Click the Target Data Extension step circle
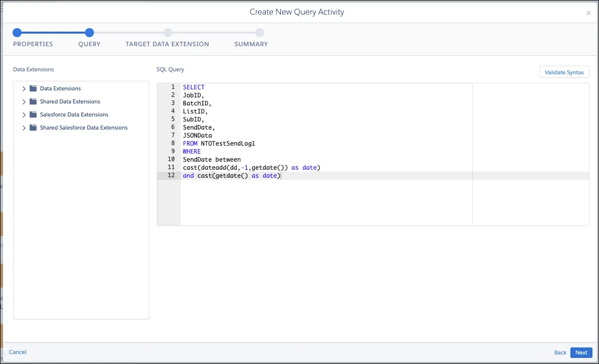This screenshot has height=364, width=599. [168, 32]
